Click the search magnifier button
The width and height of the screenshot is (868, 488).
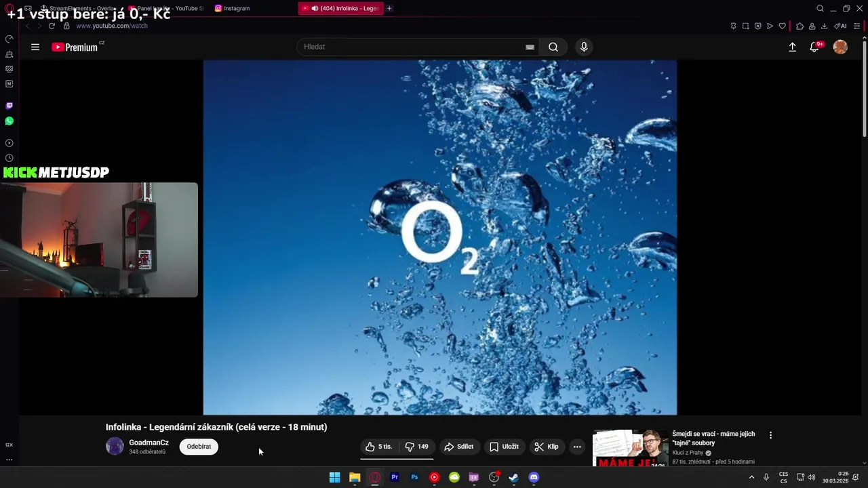553,47
